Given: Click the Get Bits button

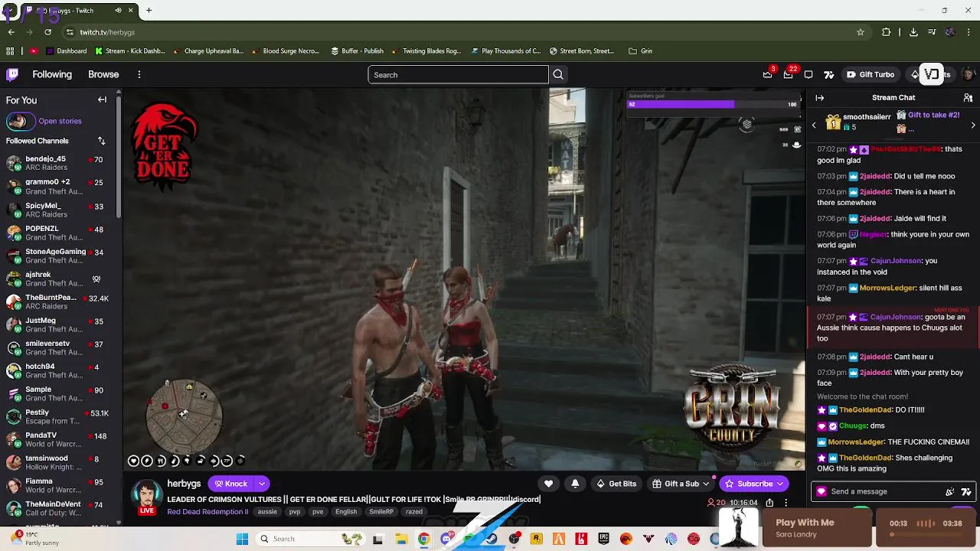Looking at the screenshot, I should [x=616, y=484].
